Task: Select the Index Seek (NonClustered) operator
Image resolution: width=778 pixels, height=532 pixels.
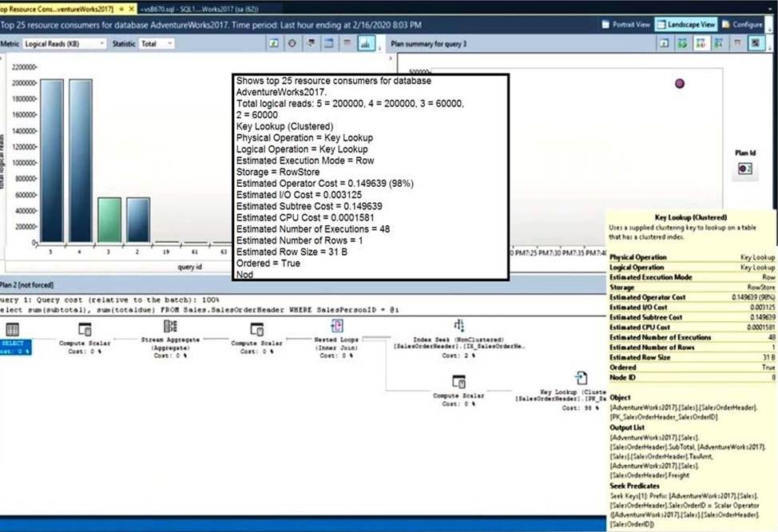Action: (458, 327)
